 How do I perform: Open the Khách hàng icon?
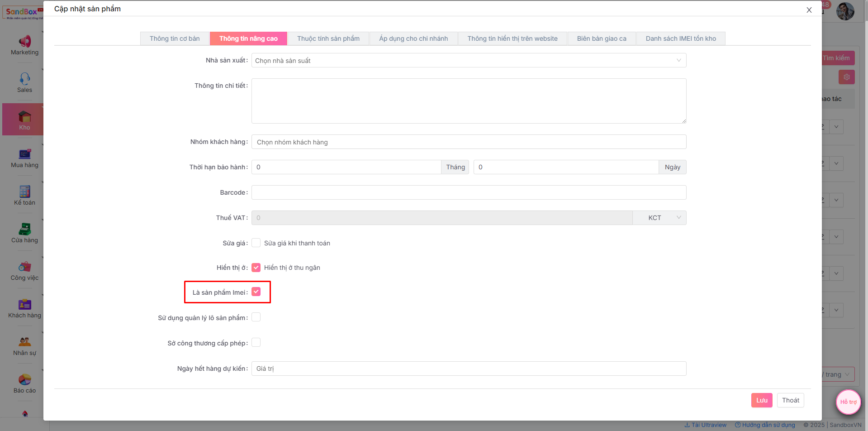point(25,304)
